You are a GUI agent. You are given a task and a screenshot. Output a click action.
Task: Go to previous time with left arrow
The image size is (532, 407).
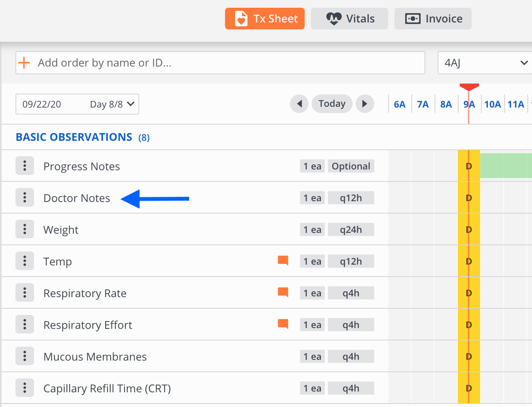click(x=299, y=104)
